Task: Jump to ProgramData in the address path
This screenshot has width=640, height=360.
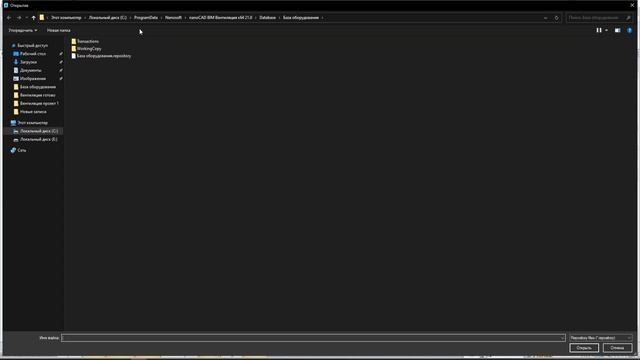Action: [146, 18]
